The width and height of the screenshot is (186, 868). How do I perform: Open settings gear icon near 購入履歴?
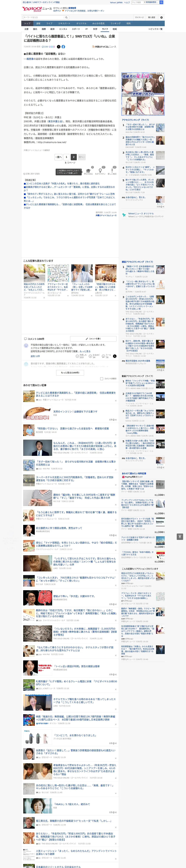point(161,17)
